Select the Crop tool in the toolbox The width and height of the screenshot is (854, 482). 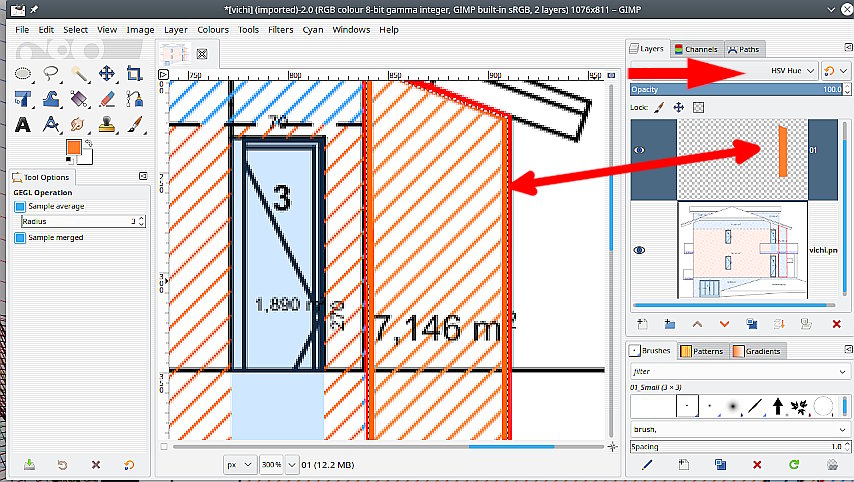click(x=134, y=73)
